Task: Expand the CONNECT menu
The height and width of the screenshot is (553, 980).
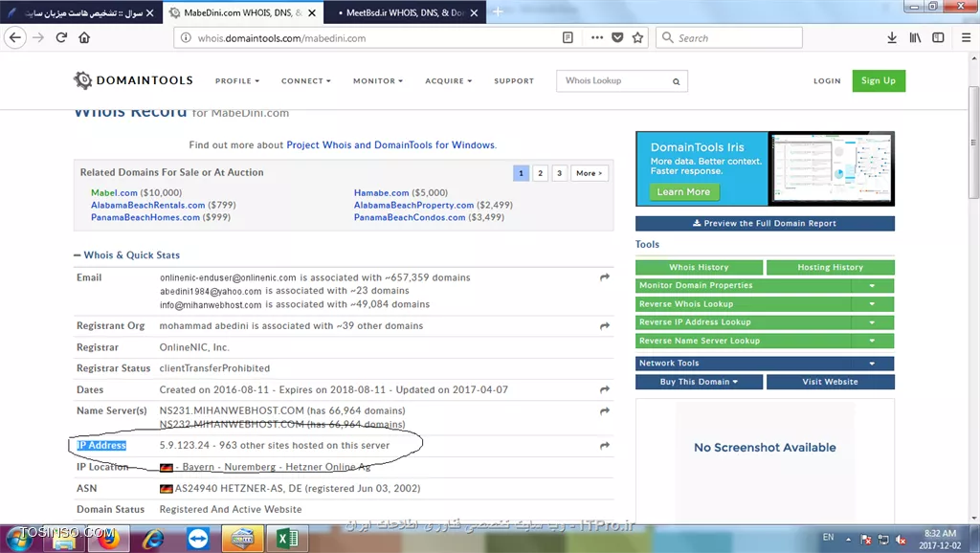Action: coord(305,81)
